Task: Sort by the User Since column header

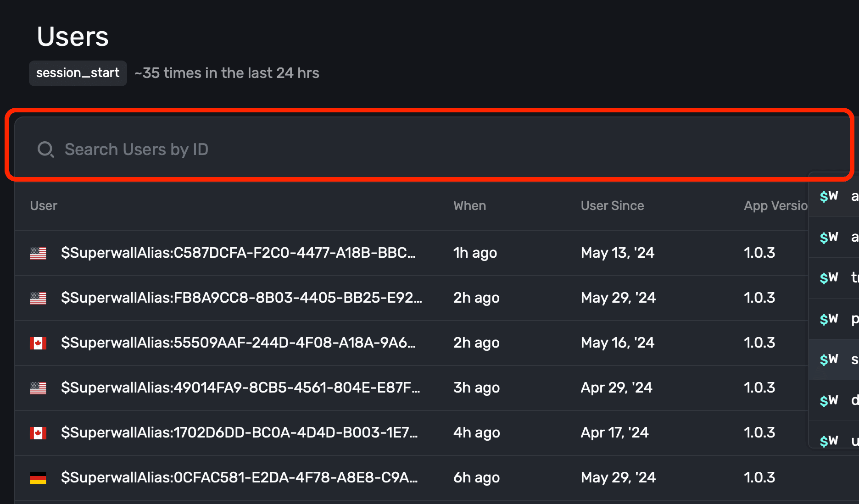Action: coord(612,205)
